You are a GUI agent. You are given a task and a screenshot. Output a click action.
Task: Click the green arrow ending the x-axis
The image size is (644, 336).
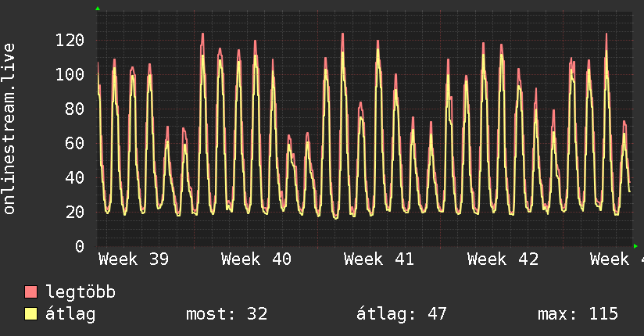635,246
